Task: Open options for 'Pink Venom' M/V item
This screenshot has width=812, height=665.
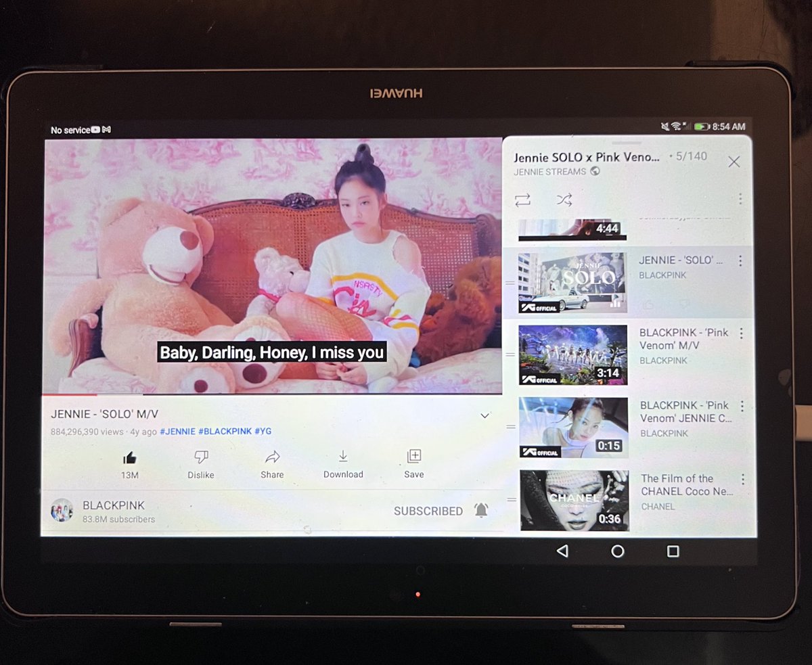Action: [742, 334]
